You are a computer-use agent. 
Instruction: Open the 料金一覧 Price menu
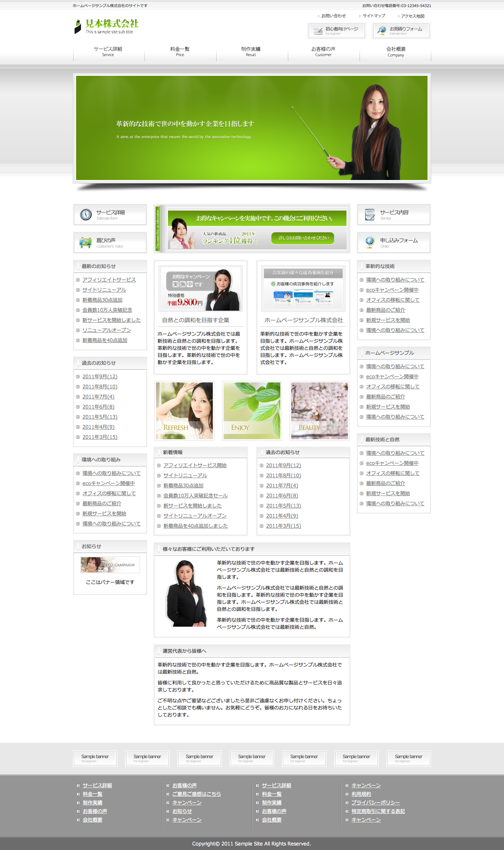pos(180,52)
